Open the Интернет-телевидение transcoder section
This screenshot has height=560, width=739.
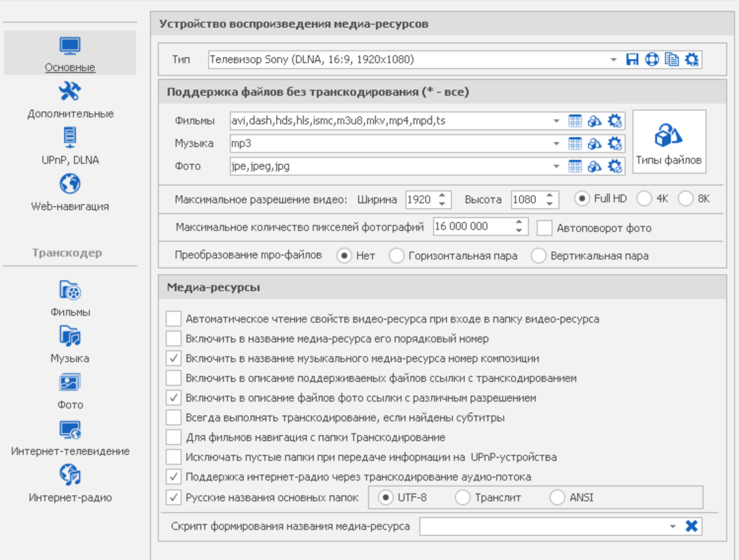(70, 438)
